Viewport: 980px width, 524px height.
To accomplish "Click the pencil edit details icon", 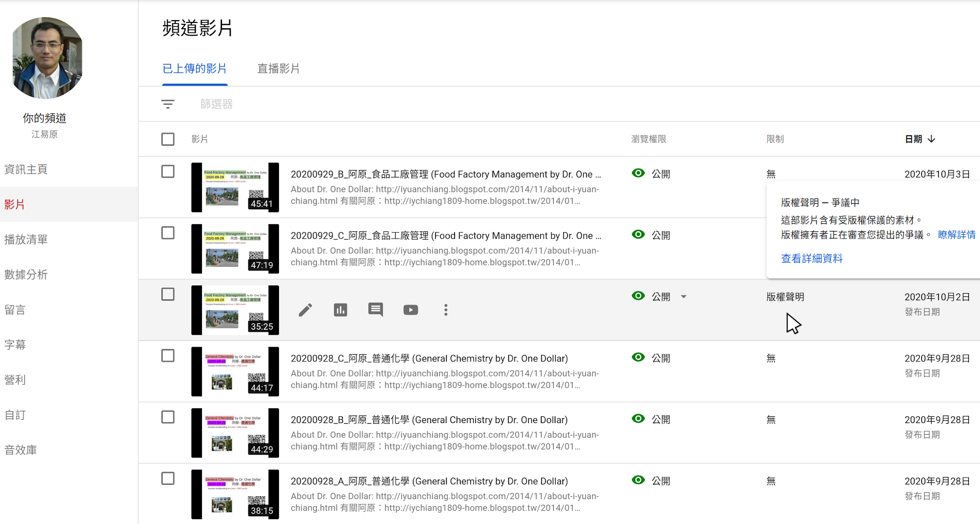I will click(x=305, y=310).
